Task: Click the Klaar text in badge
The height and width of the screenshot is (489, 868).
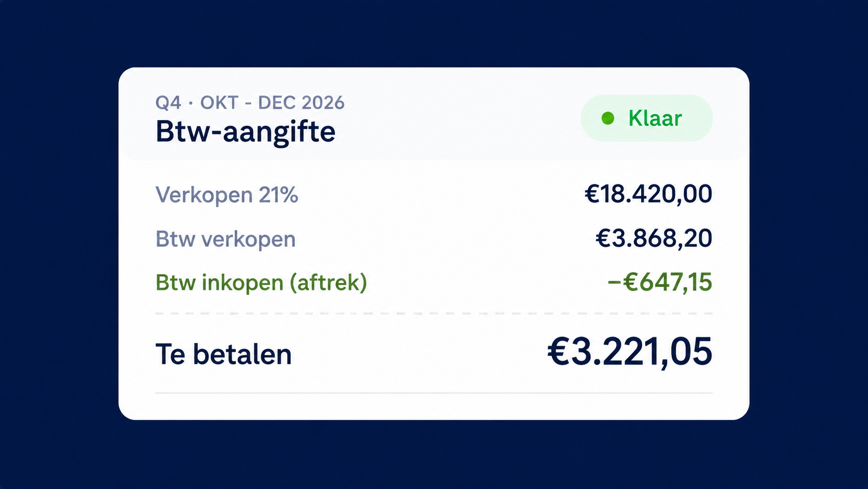Action: [x=655, y=118]
